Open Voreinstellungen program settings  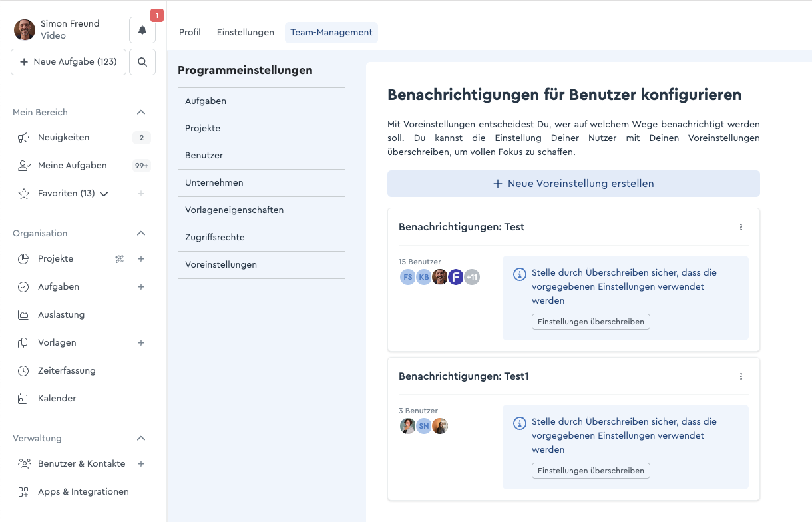point(262,265)
